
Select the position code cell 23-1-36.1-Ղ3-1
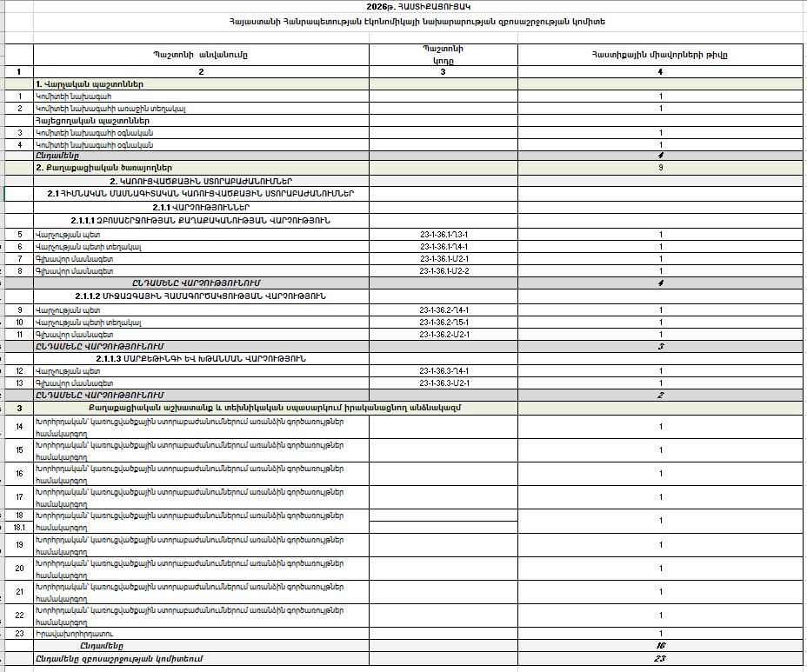[444, 235]
